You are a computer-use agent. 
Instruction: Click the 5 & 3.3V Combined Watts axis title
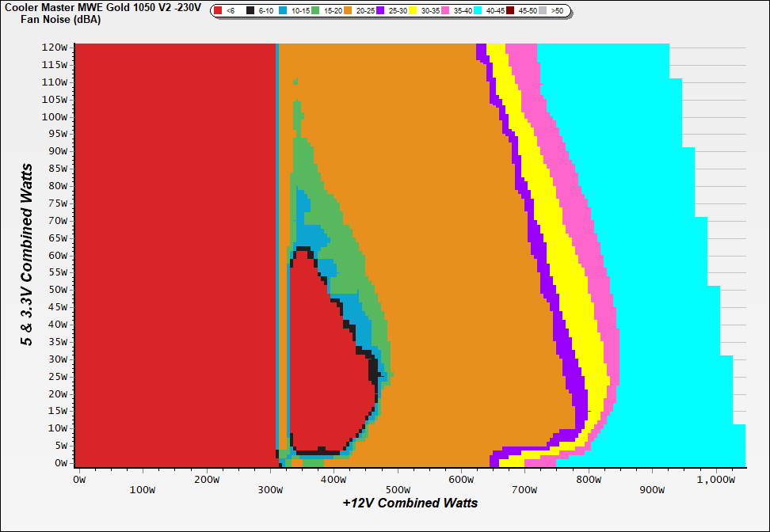(x=28, y=255)
